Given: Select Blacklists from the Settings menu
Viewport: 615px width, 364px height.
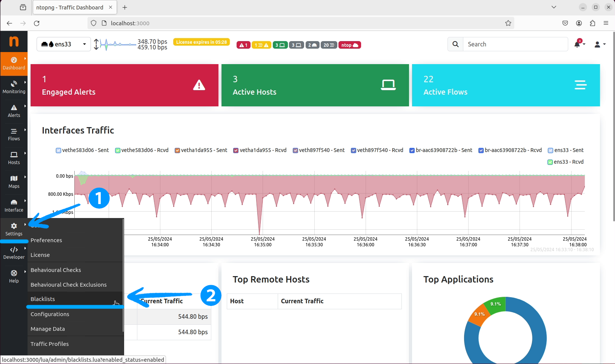Looking at the screenshot, I should point(43,299).
